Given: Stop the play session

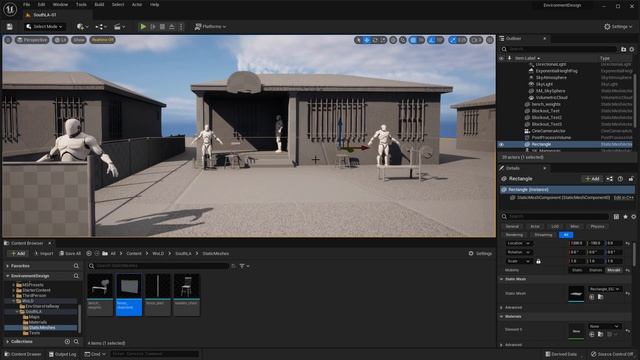Looking at the screenshot, I should point(162,27).
